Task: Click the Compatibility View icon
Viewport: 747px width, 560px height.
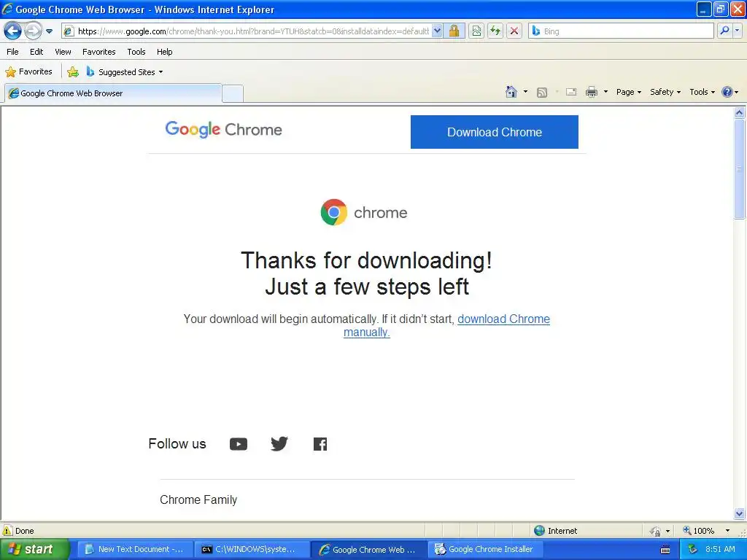Action: tap(476, 31)
